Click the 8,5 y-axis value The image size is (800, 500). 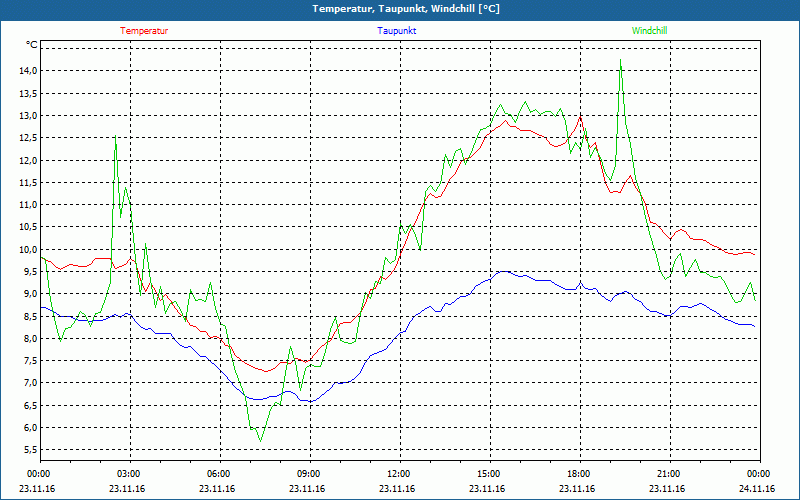coord(31,316)
